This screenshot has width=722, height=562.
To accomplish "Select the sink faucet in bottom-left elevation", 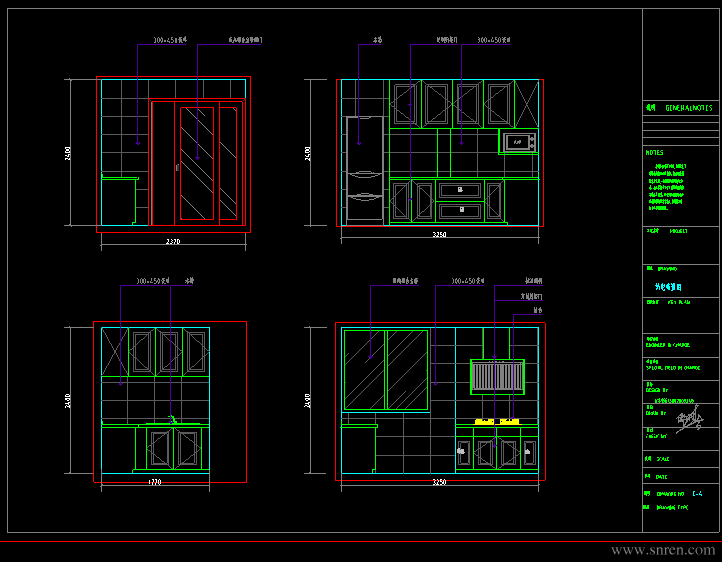I will click(x=172, y=419).
